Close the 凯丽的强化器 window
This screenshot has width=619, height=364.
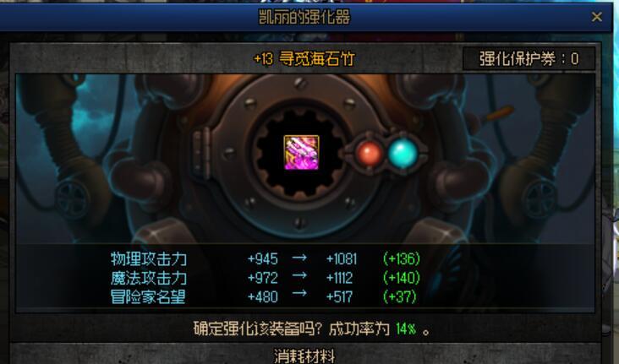coord(596,17)
